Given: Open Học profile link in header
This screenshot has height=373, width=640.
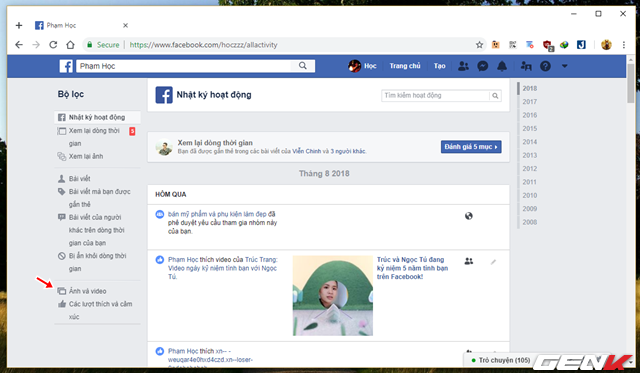Looking at the screenshot, I should coord(362,66).
